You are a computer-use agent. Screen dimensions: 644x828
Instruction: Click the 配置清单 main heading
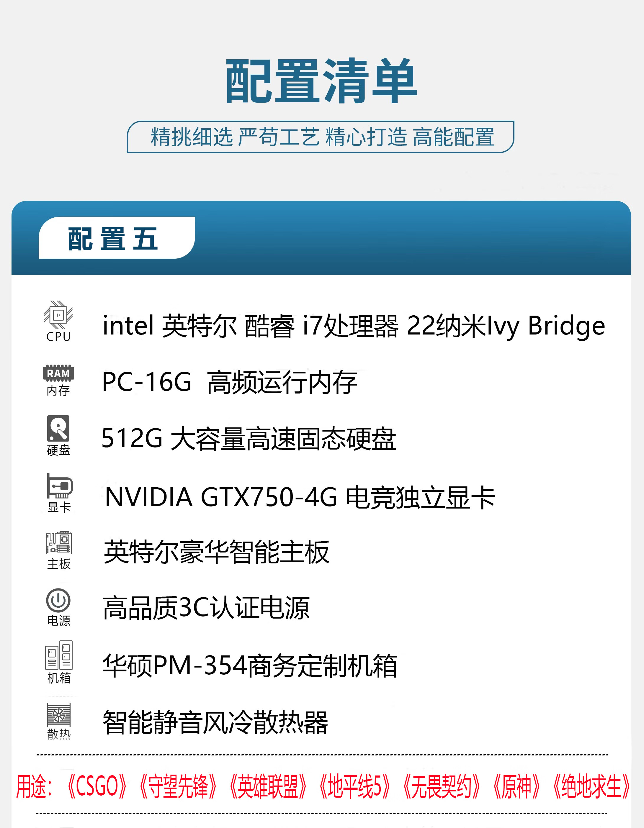(322, 81)
